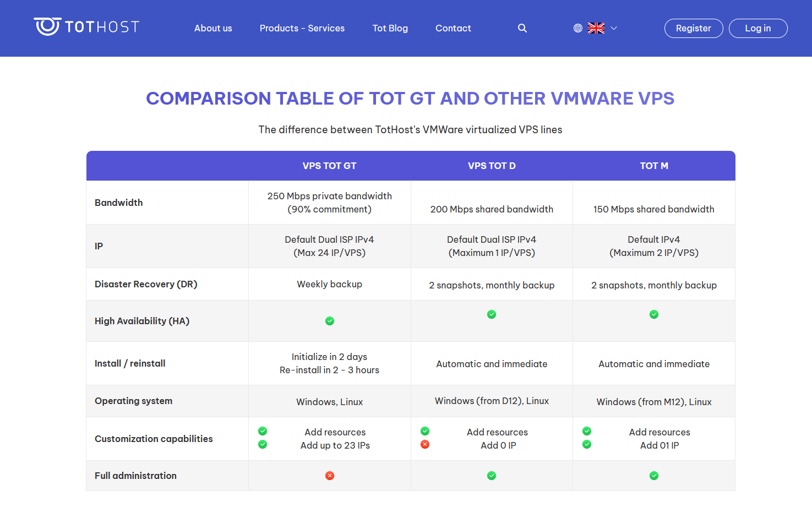Click red cross beside Add 0 IP
Image resolution: width=812 pixels, height=518 pixels.
pos(425,444)
